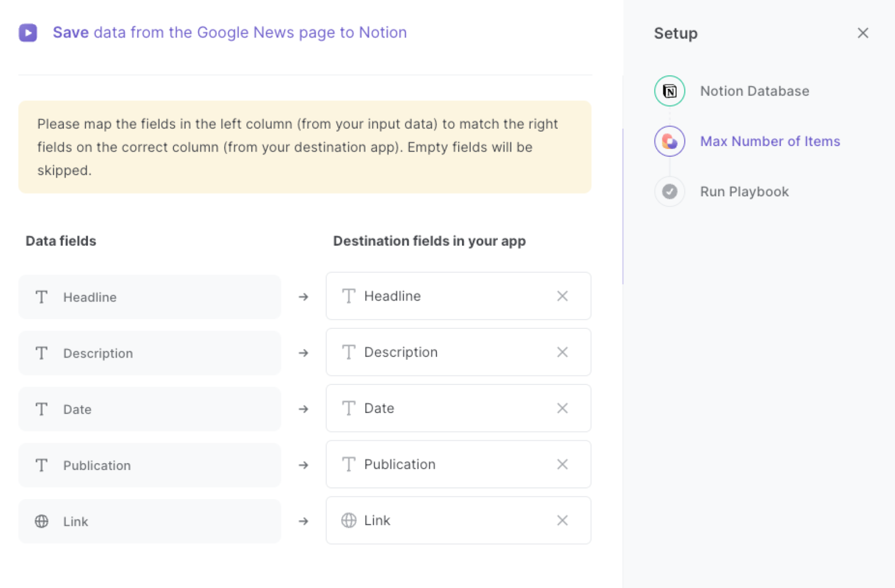The height and width of the screenshot is (588, 895).
Task: Open the Date destination field dropdown
Action: pos(459,408)
